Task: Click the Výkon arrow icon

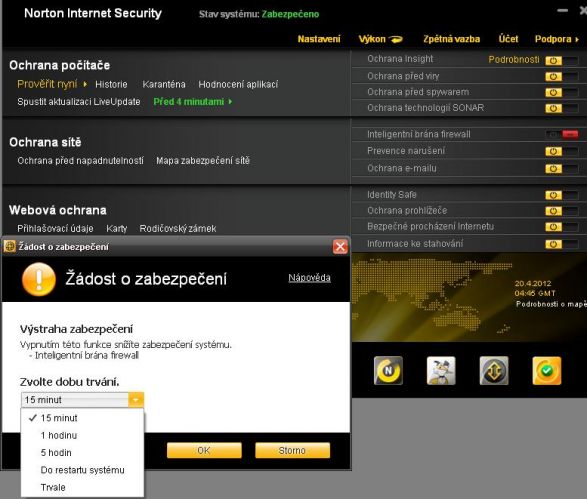Action: tap(396, 39)
